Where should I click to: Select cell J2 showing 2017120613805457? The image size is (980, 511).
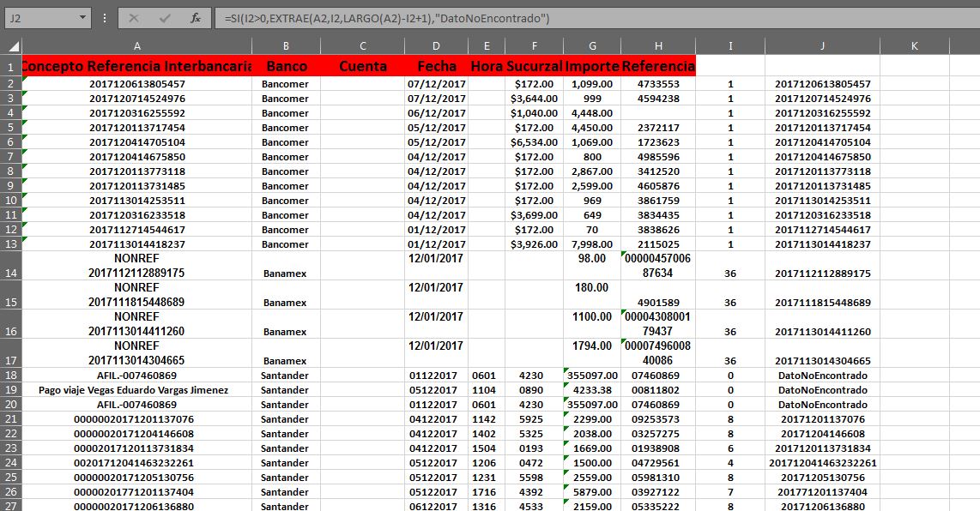click(822, 84)
